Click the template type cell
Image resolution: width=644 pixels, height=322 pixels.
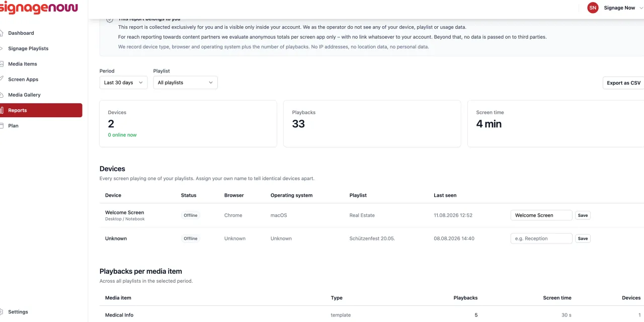point(341,315)
